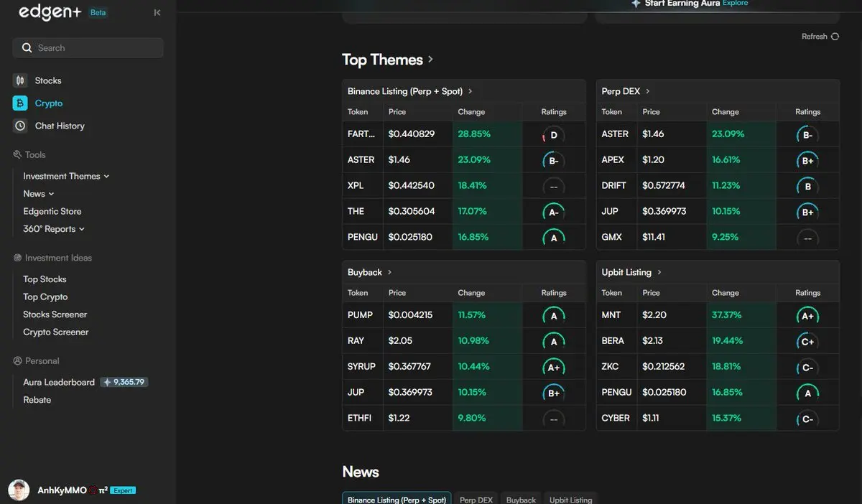Click the empty rating icon for XPL
This screenshot has height=504, width=862.
pos(553,187)
